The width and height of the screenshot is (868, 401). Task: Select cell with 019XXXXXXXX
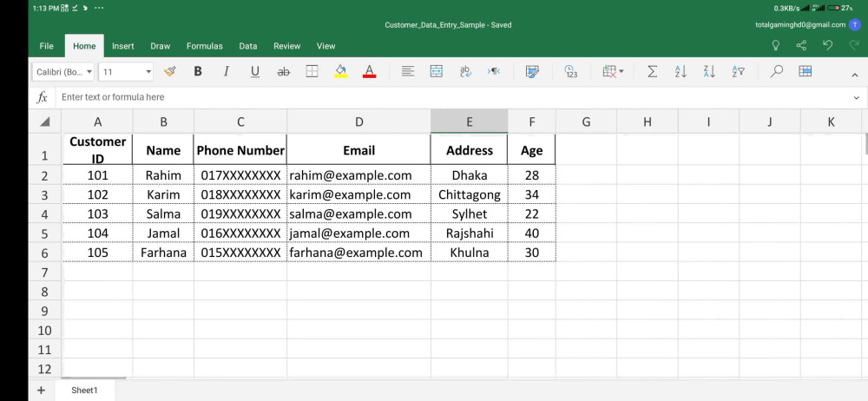coord(240,214)
